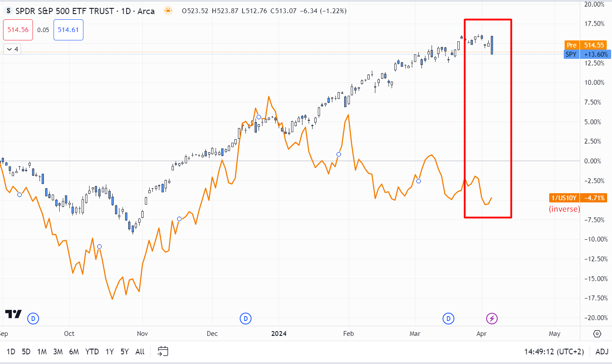Click the Nov label on time axis
Image resolution: width=612 pixels, height=364 pixels.
(142, 334)
